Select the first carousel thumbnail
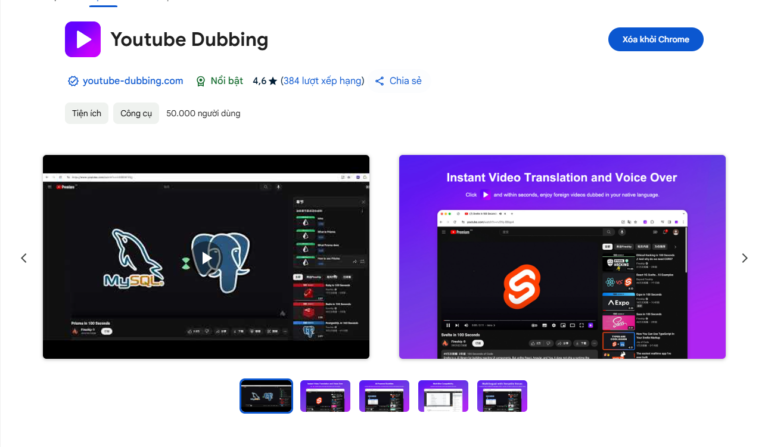This screenshot has height=447, width=768. point(266,396)
